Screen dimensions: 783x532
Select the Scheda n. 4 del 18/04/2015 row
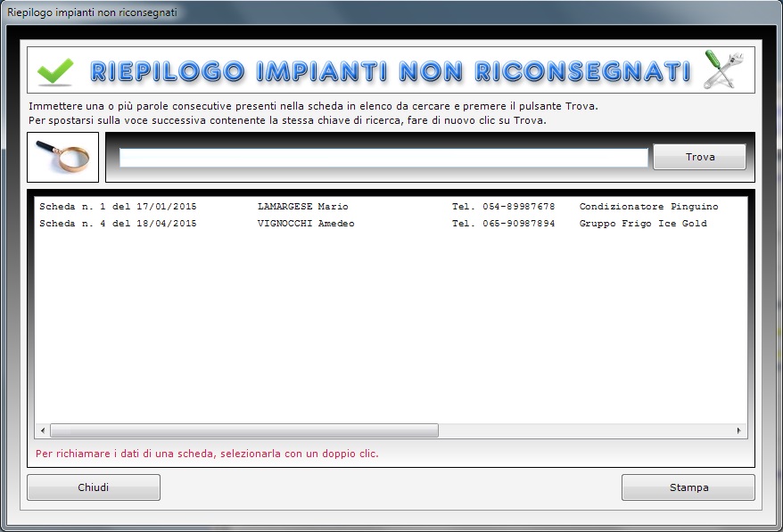391,224
